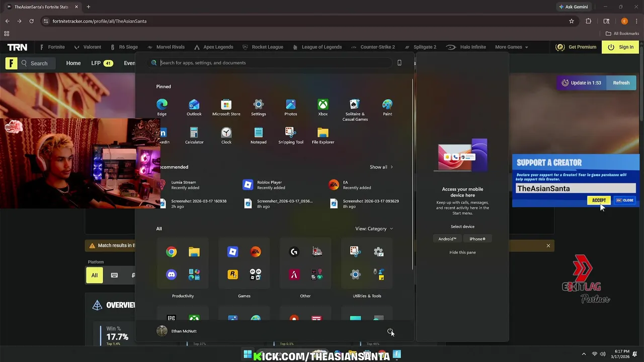Open the LFP menu item
The width and height of the screenshot is (644, 362).
coord(102,63)
